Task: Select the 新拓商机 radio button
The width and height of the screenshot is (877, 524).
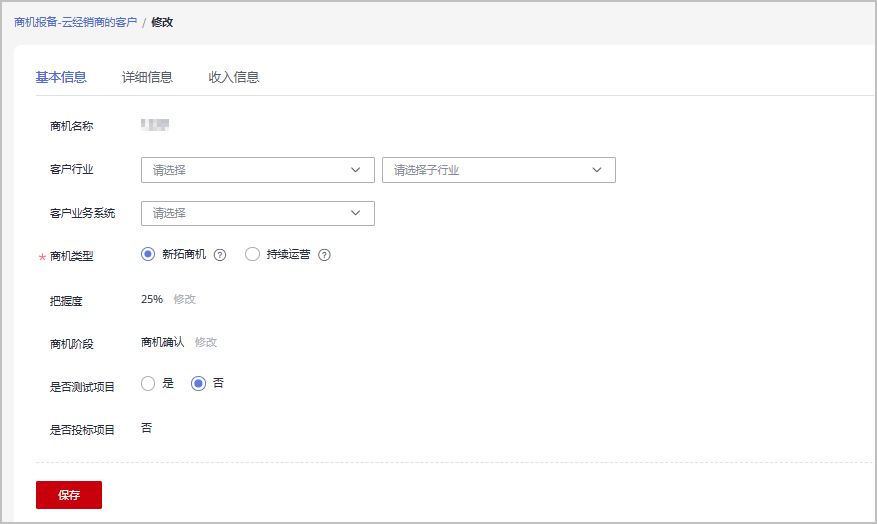Action: tap(148, 254)
